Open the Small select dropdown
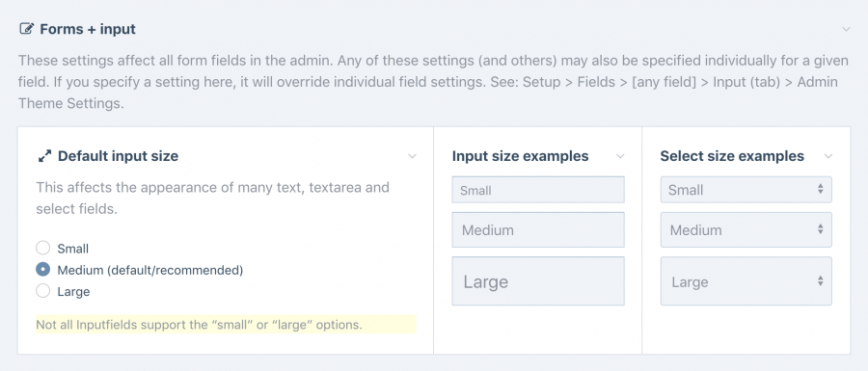 pyautogui.click(x=746, y=190)
